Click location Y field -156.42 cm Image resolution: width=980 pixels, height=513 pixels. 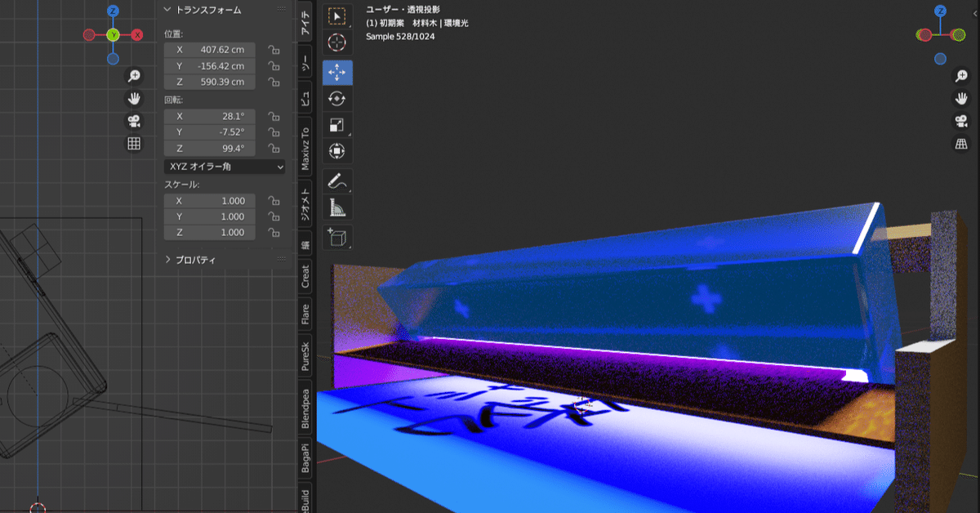click(210, 66)
